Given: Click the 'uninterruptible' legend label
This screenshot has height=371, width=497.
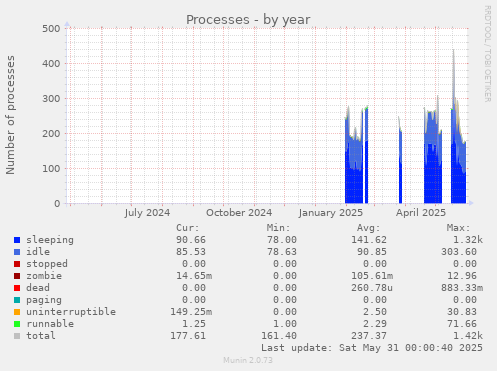Looking at the screenshot, I should tap(71, 312).
